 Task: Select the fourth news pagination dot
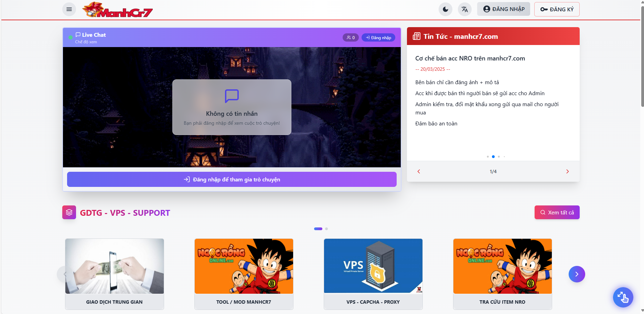[504, 157]
